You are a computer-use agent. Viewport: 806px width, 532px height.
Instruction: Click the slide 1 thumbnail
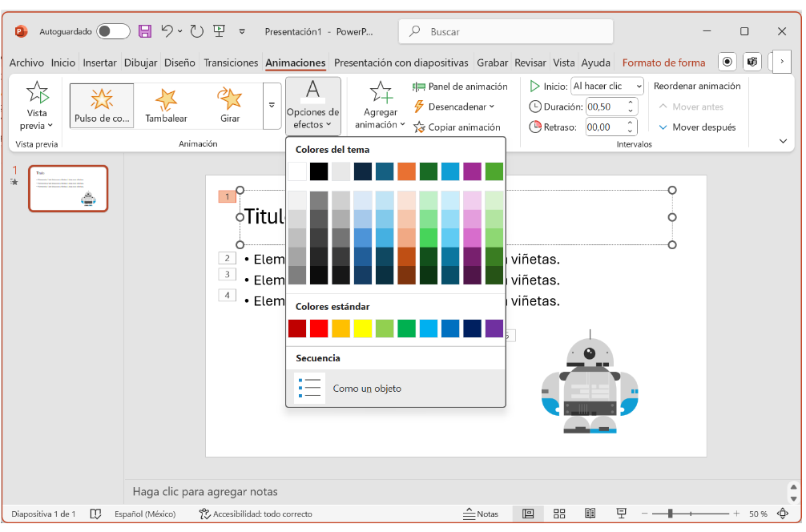pos(68,188)
